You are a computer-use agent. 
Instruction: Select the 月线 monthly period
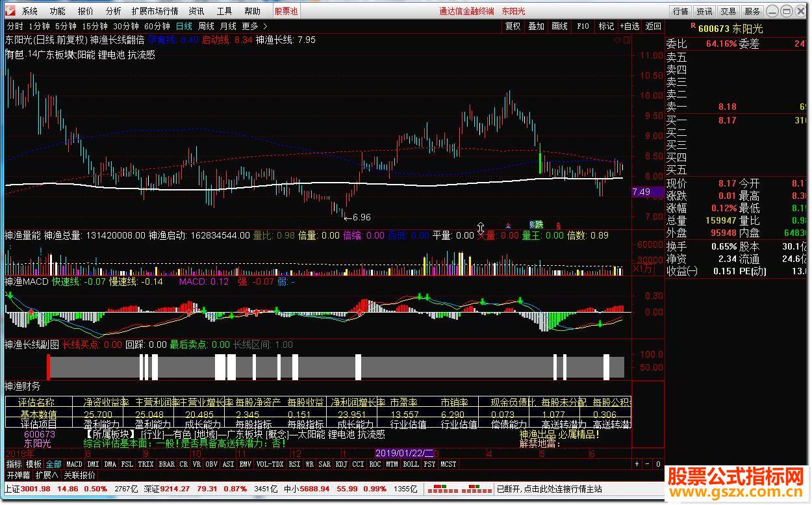pyautogui.click(x=228, y=26)
